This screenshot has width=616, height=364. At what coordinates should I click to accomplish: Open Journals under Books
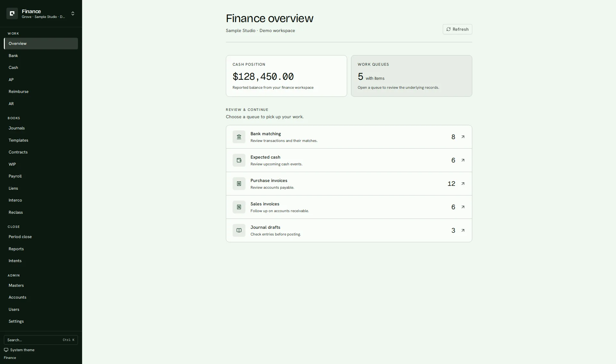click(x=41, y=128)
